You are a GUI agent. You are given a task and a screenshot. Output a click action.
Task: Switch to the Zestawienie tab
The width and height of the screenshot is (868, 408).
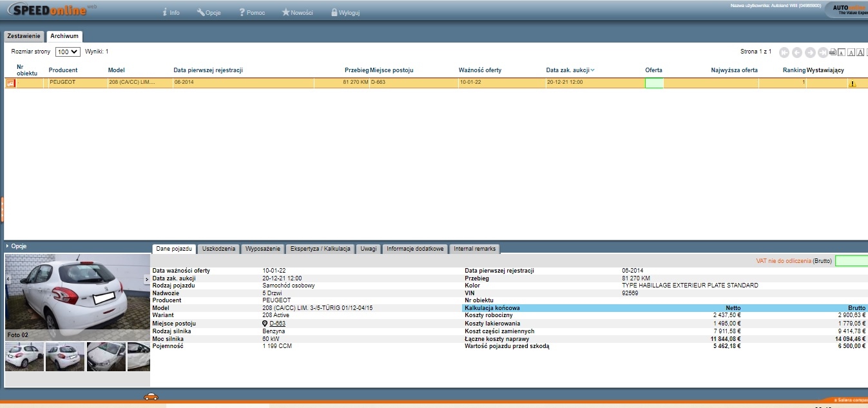point(24,36)
